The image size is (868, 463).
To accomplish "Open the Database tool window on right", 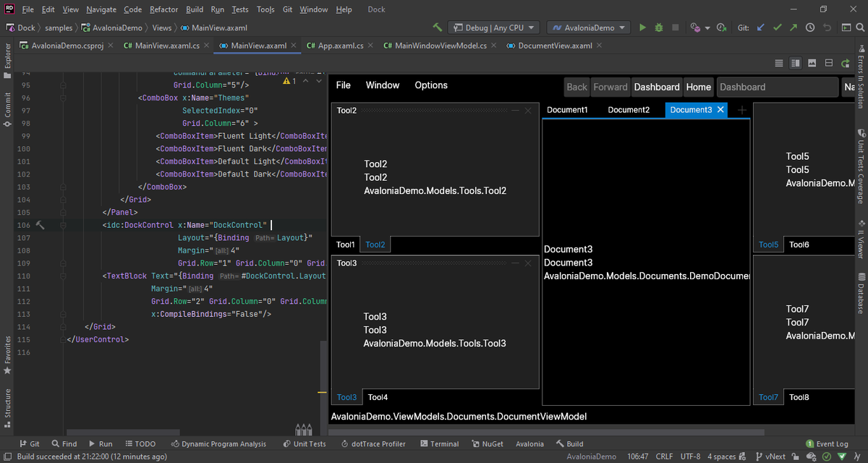I will 861,293.
